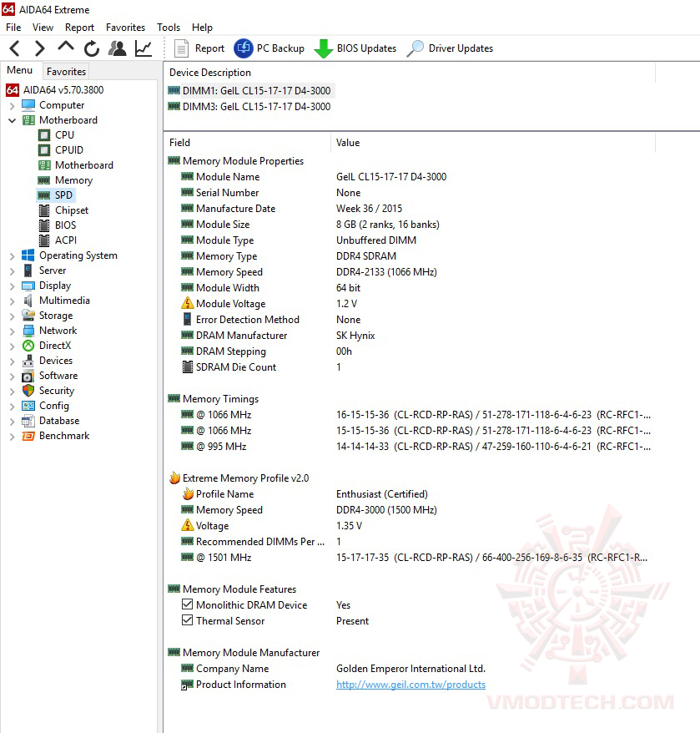Open the geil.com.tw products link
700x733 pixels.
click(410, 685)
